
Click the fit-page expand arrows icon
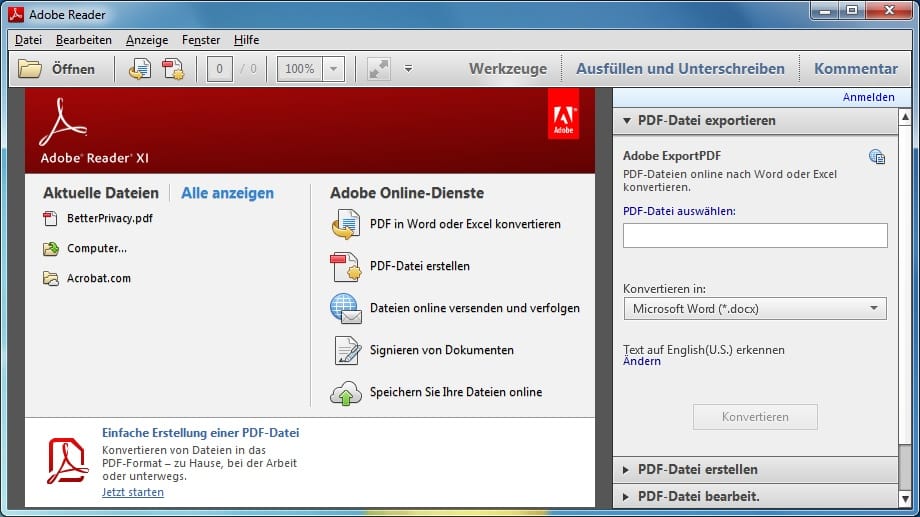pyautogui.click(x=378, y=69)
